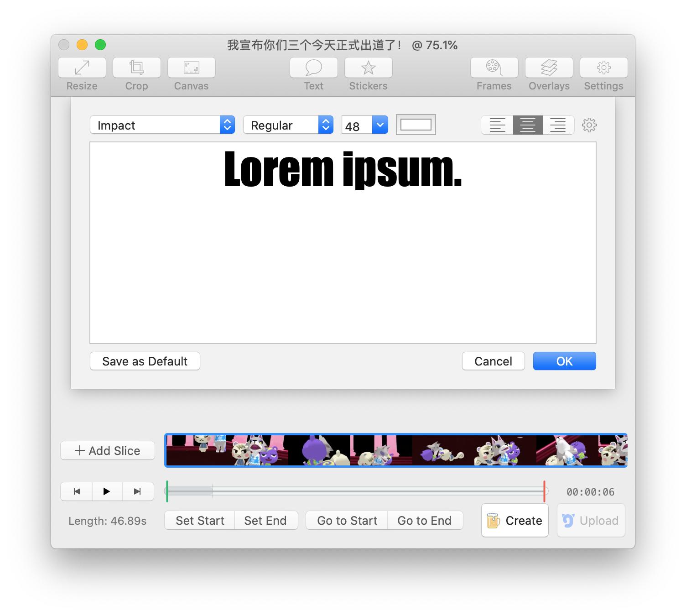686x616 pixels.
Task: Toggle right text alignment
Action: pyautogui.click(x=558, y=125)
